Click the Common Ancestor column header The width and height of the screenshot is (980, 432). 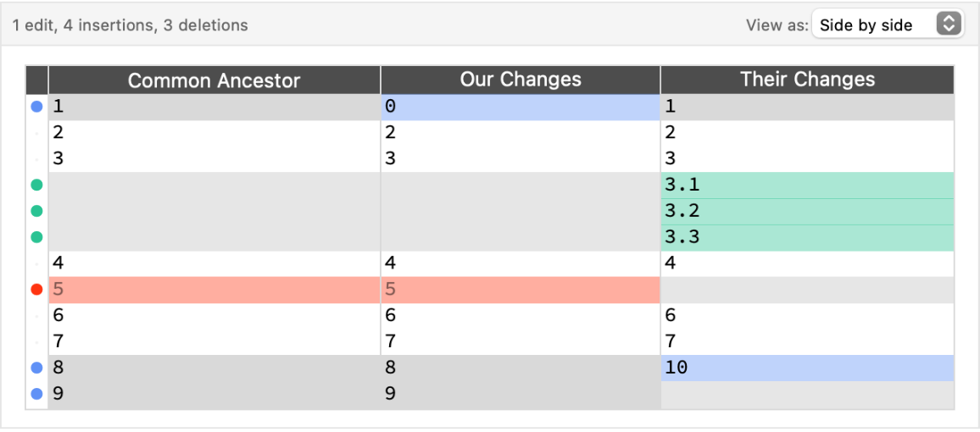point(214,80)
